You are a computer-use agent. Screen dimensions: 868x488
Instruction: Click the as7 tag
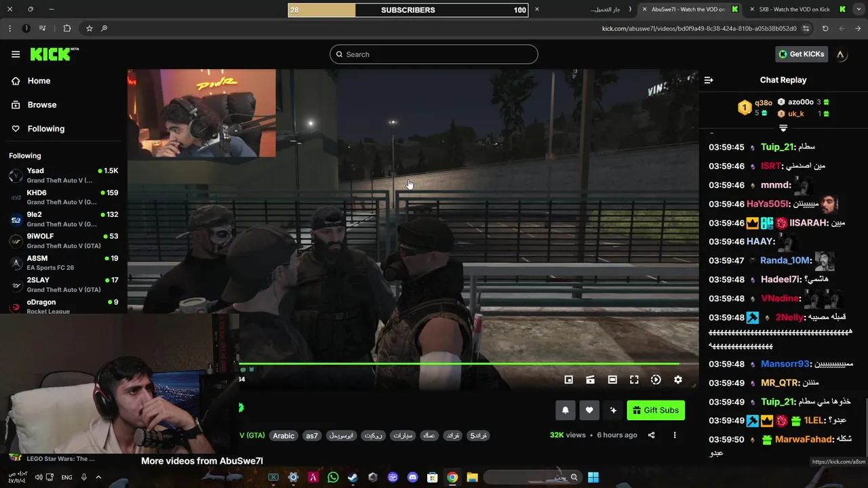click(x=312, y=436)
